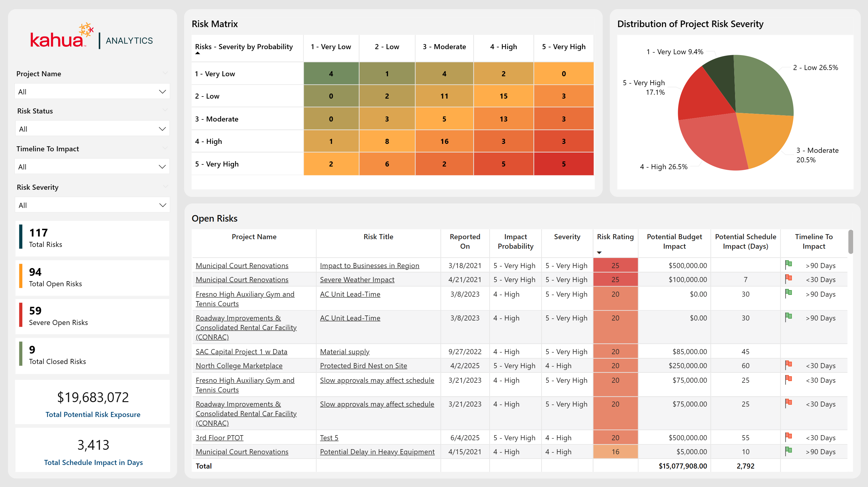Click green flag icon in Impact to Businesses row
This screenshot has width=868, height=487.
788,265
